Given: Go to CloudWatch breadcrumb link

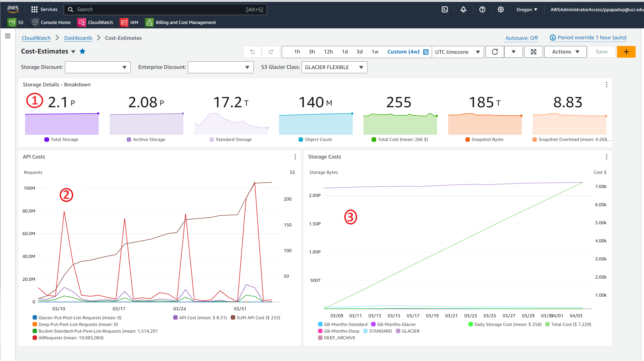Looking at the screenshot, I should [36, 38].
